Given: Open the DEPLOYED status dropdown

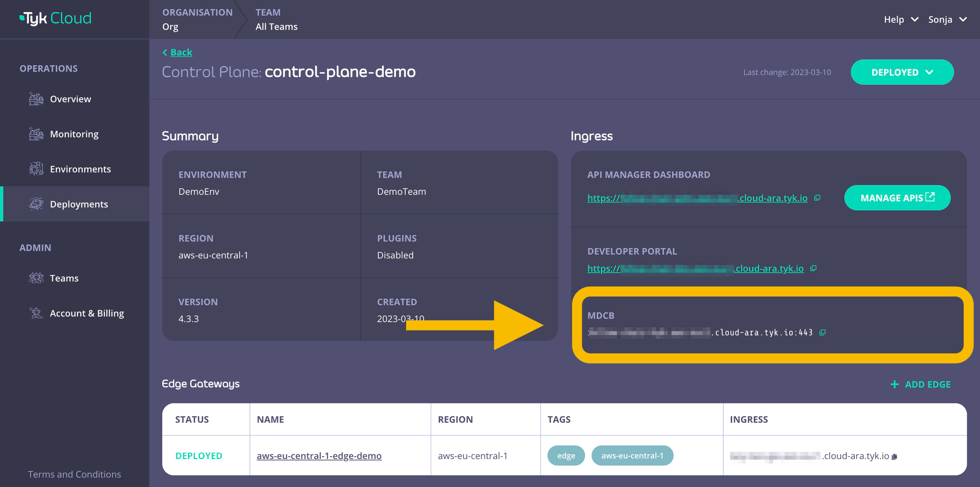Looking at the screenshot, I should (x=902, y=72).
